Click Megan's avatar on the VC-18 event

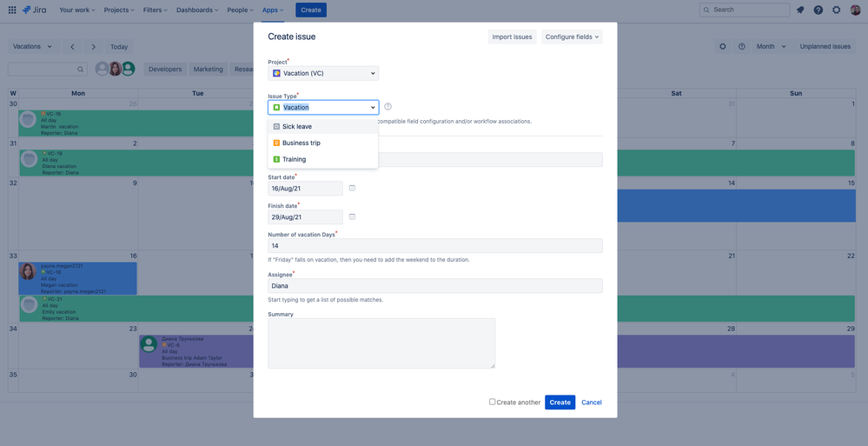28,271
